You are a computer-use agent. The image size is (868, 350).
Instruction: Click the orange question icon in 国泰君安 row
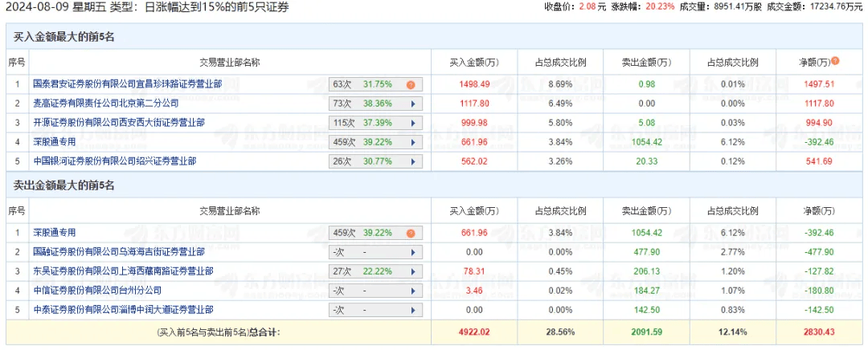pos(410,85)
